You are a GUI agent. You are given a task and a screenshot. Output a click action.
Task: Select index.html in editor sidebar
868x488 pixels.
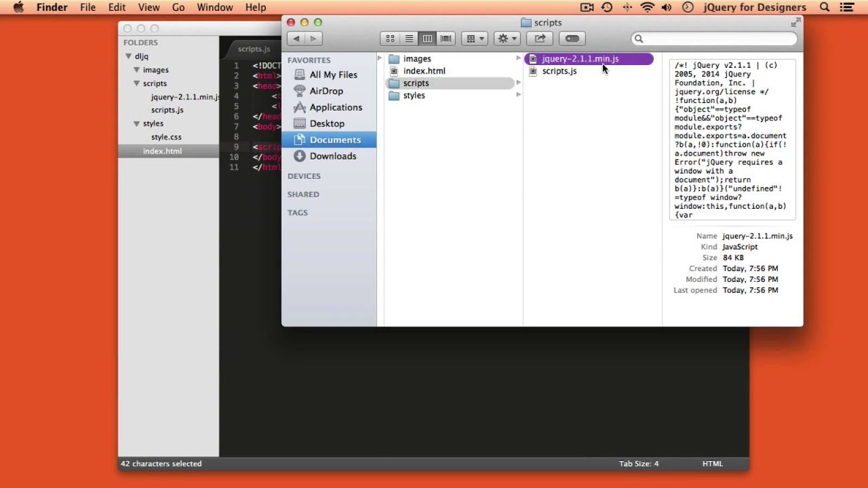(168, 151)
